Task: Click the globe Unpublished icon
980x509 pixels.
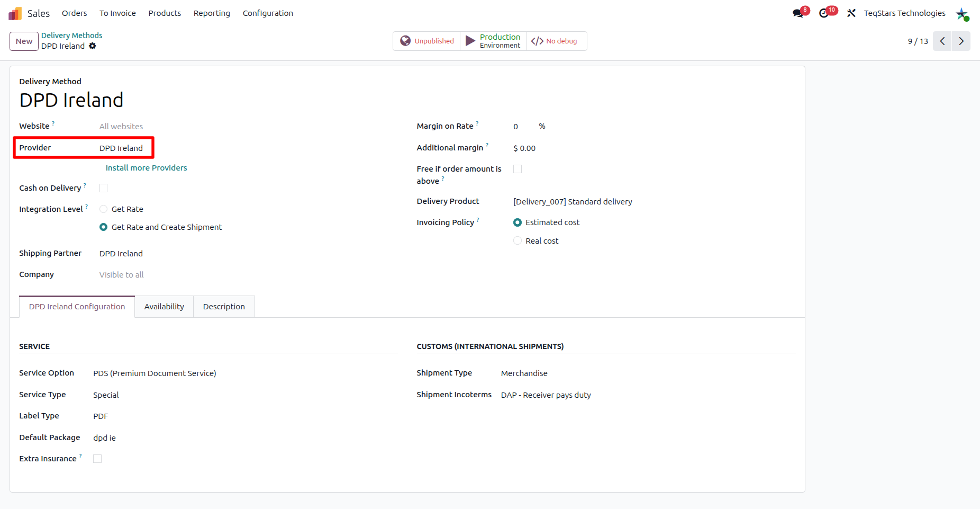Action: pyautogui.click(x=405, y=41)
